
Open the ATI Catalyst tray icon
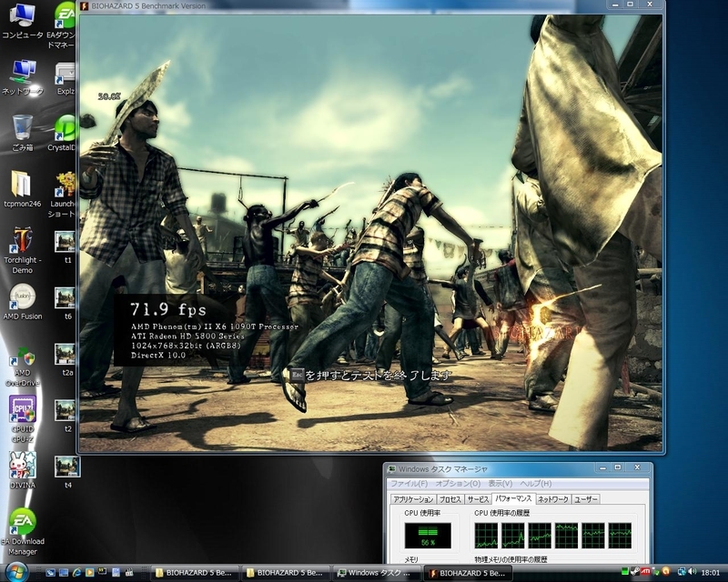pyautogui.click(x=645, y=572)
